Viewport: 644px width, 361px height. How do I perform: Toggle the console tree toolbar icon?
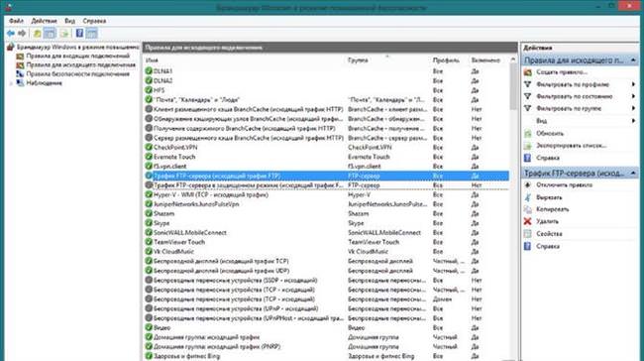point(50,34)
